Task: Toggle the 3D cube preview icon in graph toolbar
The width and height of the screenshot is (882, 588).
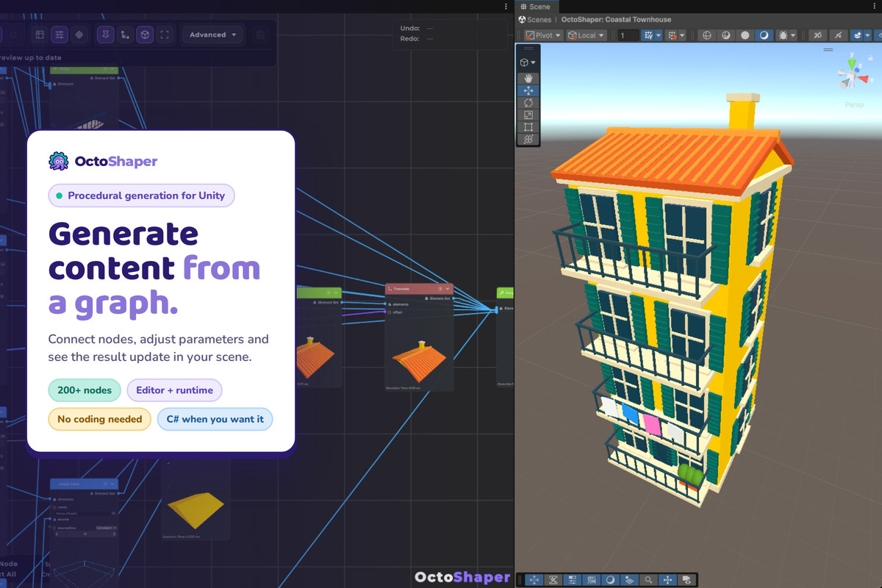Action: pos(146,35)
